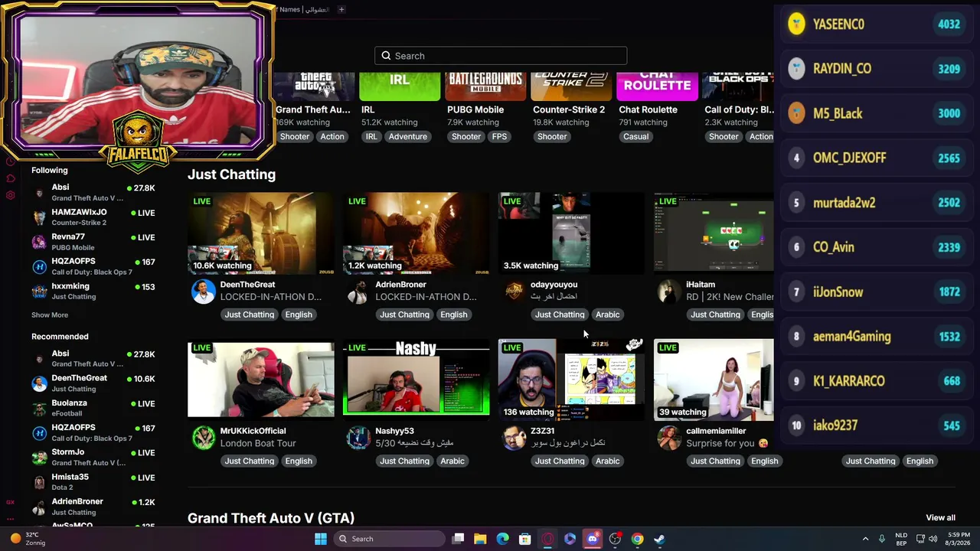980x551 pixels.
Task: Click the gold medal beside YASEENC0
Action: [x=797, y=24]
